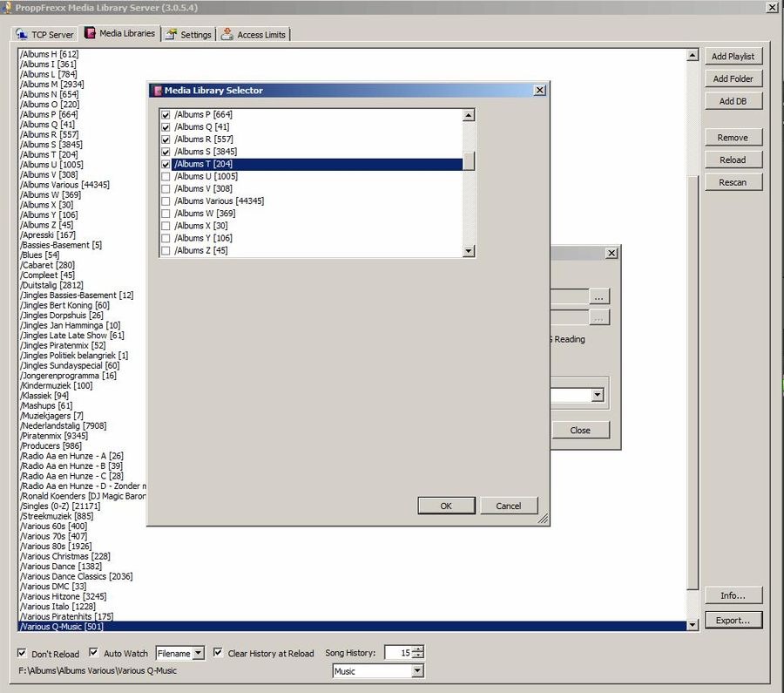
Task: Click the Access Limits tab icon
Action: 227,33
